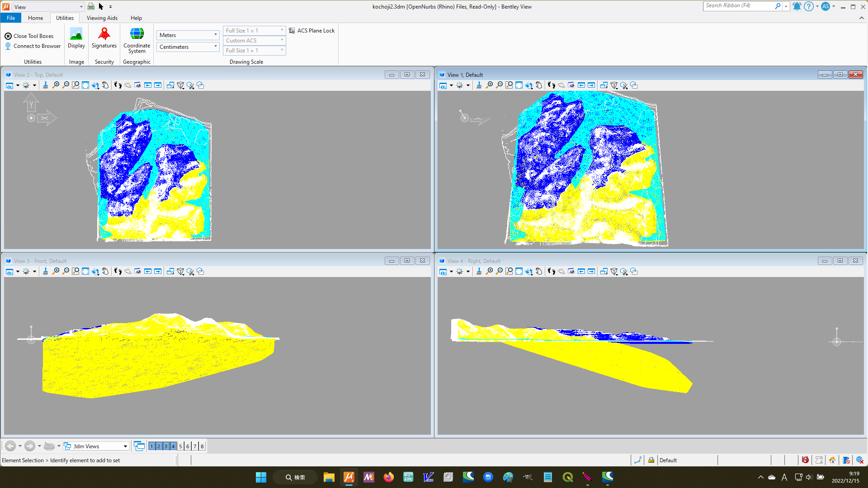Toggle view 2 window button
Screen dimensions: 868x488
coord(159,446)
